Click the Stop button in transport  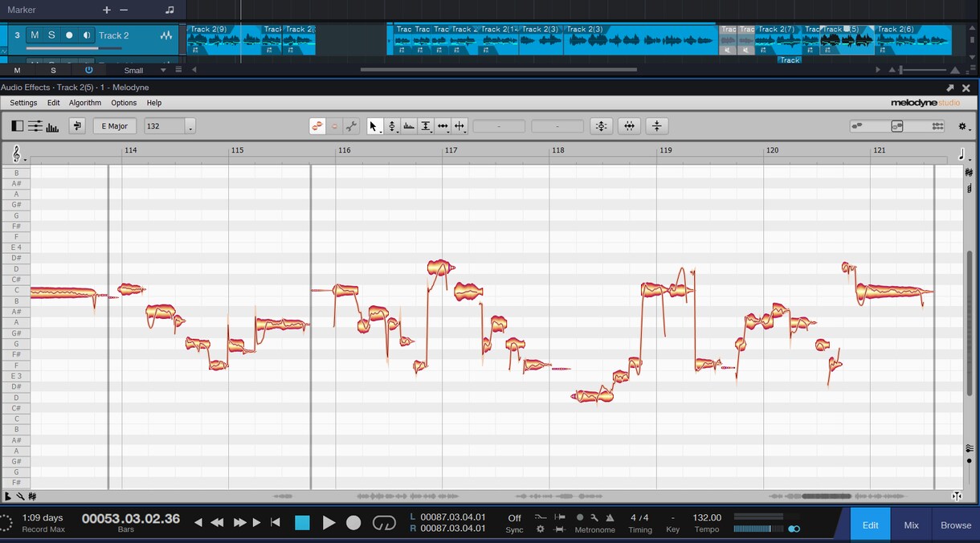tap(302, 523)
